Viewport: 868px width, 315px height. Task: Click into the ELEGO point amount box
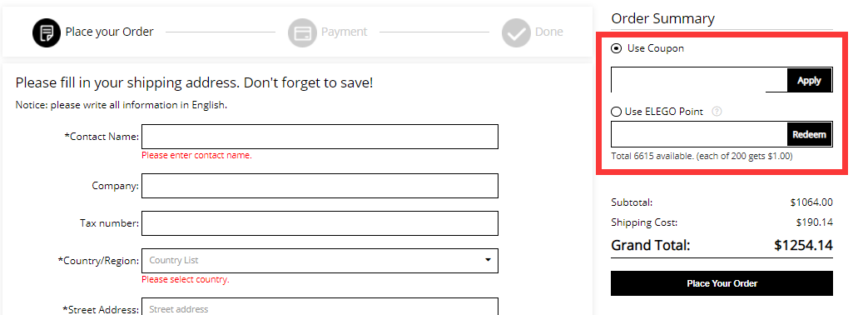coord(699,134)
